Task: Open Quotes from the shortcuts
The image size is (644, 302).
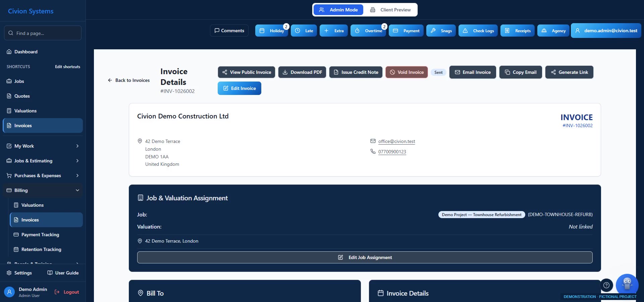Action: point(43,96)
